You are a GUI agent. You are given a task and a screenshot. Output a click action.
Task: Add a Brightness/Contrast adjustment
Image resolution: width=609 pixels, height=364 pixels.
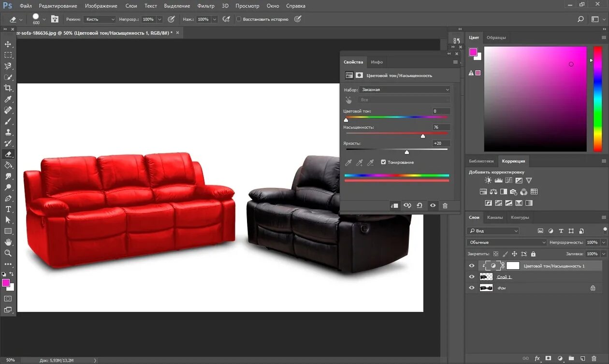(488, 180)
